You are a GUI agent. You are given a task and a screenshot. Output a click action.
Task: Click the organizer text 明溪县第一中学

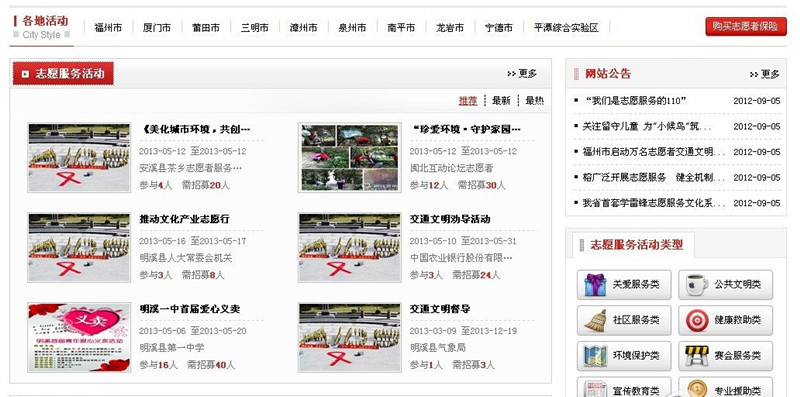[x=172, y=348]
